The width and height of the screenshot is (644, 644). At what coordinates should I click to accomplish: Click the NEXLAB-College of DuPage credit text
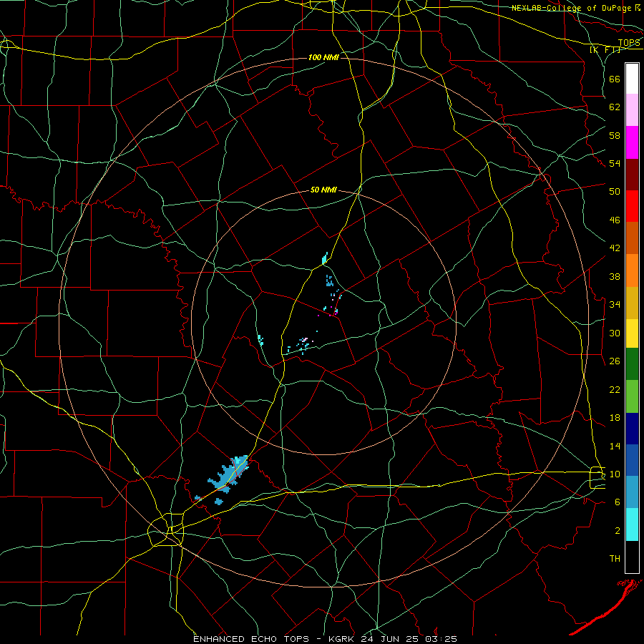575,8
